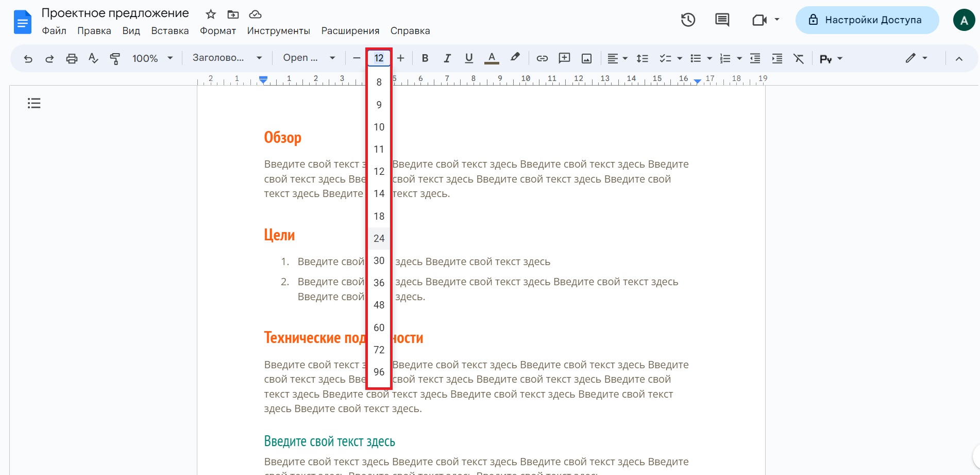Open the Вставка menu

pos(170,31)
